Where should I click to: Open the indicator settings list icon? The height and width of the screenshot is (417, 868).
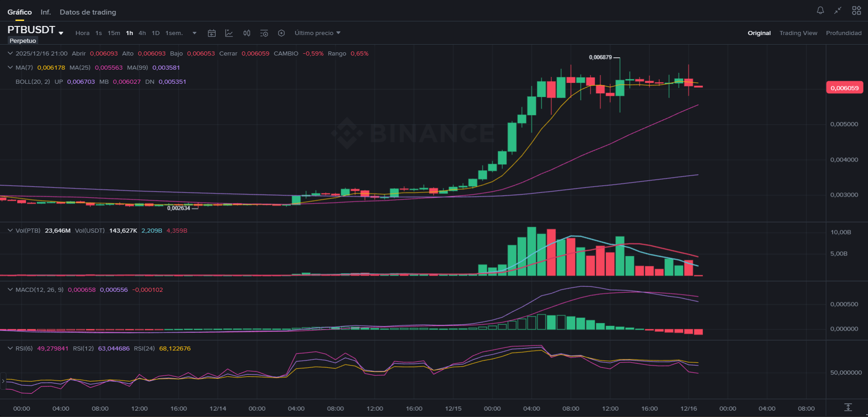pos(264,33)
